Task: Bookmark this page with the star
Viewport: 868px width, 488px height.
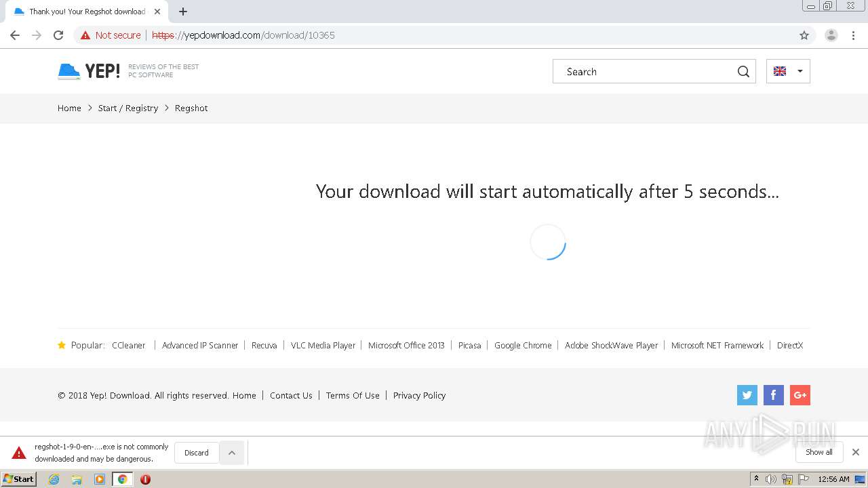Action: click(804, 35)
